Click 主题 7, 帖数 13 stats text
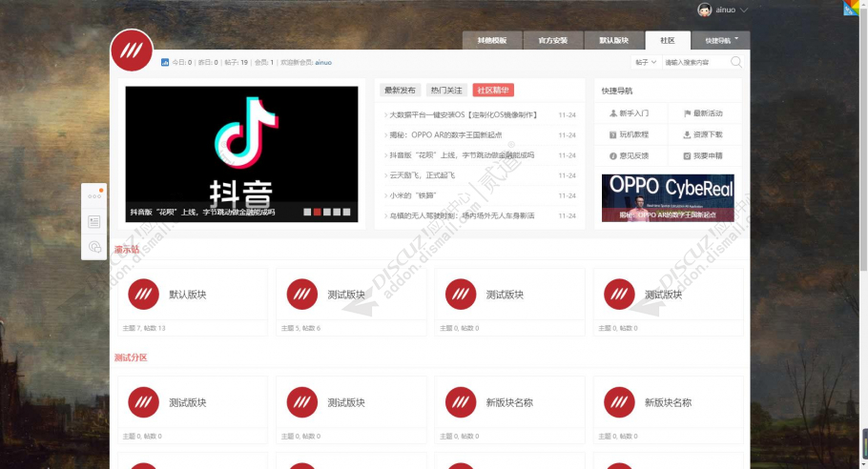868x469 pixels. (x=144, y=328)
